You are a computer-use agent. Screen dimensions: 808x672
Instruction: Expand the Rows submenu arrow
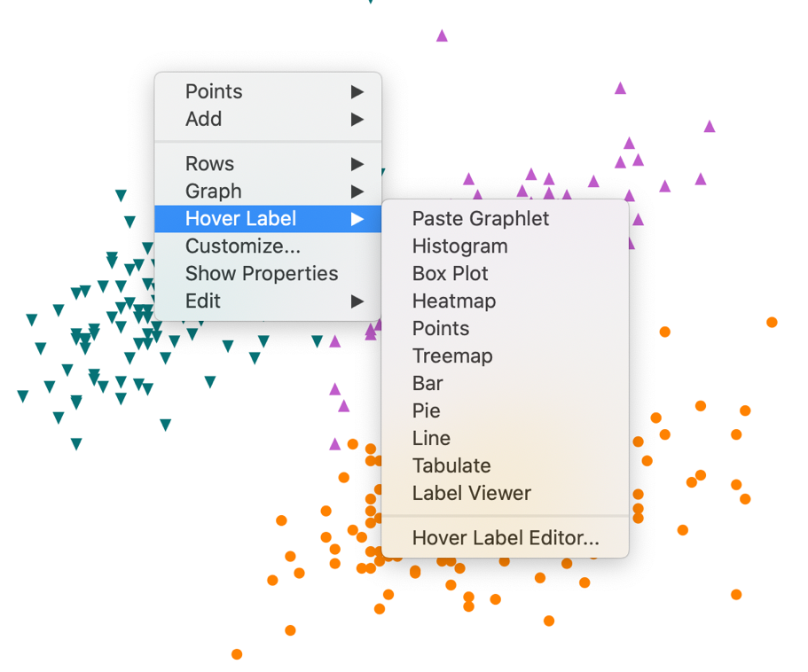click(357, 164)
